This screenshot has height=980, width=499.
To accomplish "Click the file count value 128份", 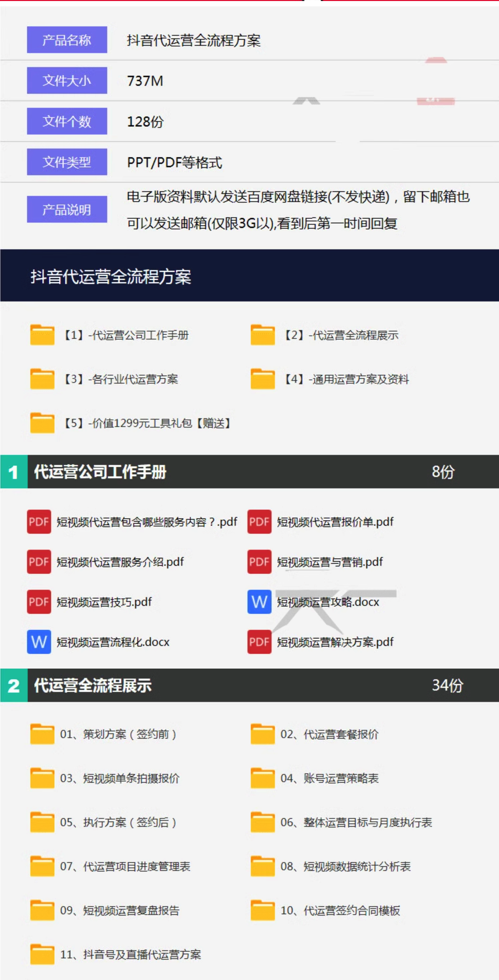I will pyautogui.click(x=145, y=121).
